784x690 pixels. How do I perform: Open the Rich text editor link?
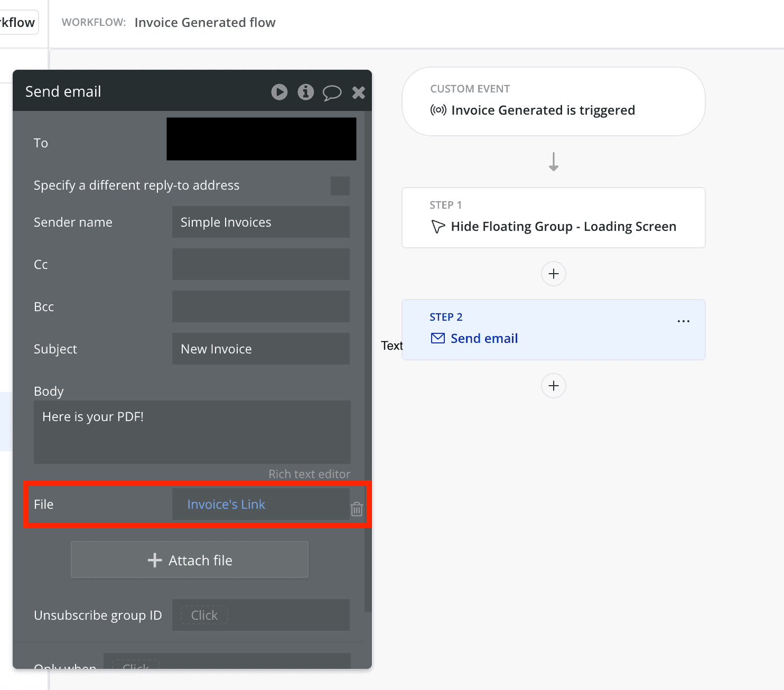pyautogui.click(x=309, y=474)
